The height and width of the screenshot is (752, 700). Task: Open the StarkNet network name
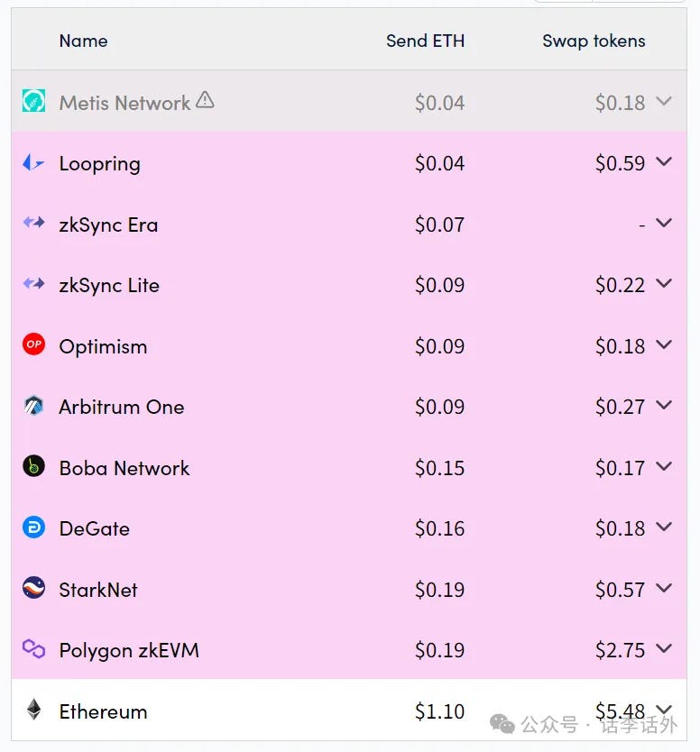tap(98, 590)
